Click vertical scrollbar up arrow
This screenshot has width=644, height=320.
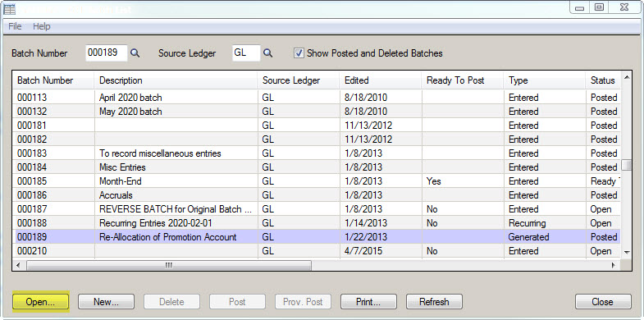pos(626,77)
